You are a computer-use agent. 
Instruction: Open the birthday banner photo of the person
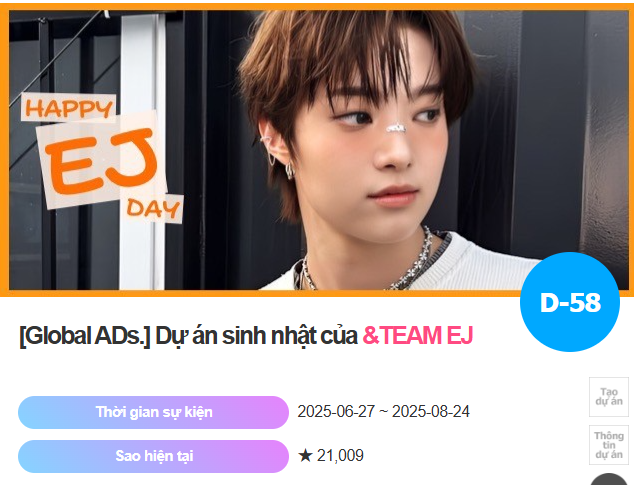(x=319, y=150)
